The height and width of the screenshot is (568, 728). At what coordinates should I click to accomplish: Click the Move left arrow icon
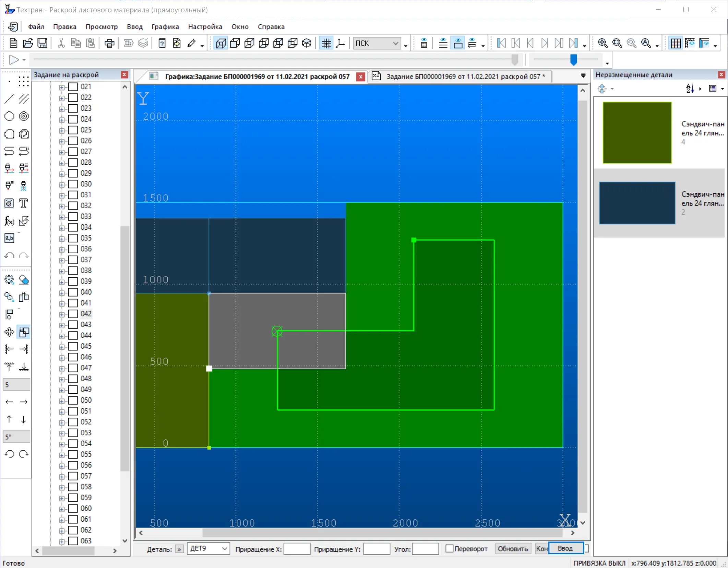pyautogui.click(x=9, y=402)
